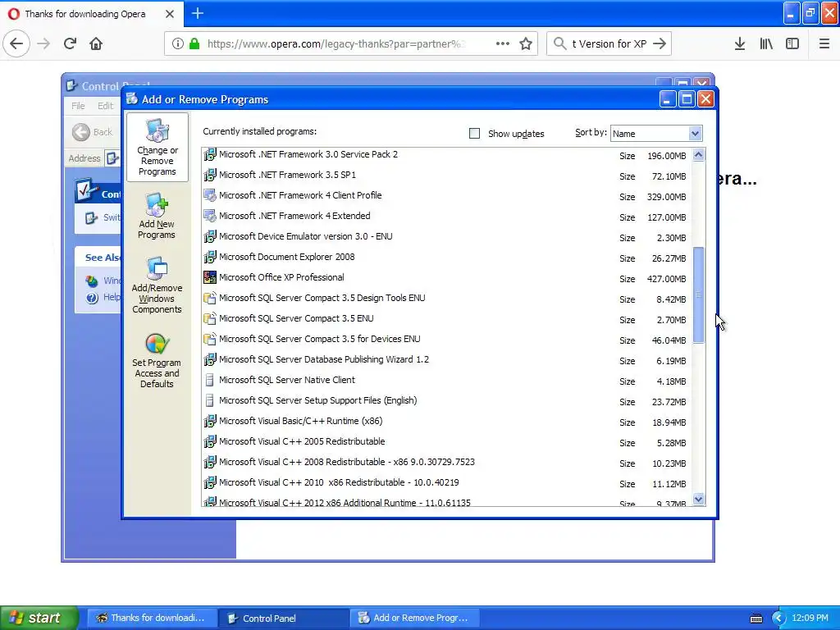Show site information icon in address bar
840x630 pixels.
pos(178,43)
